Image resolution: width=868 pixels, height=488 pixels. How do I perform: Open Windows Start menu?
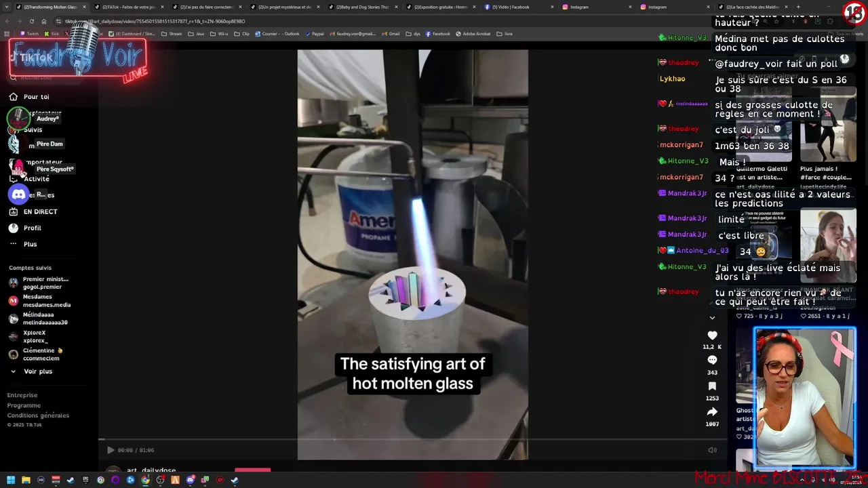tap(10, 480)
